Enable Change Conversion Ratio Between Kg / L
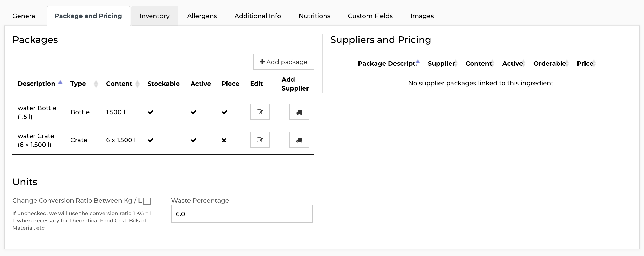Image resolution: width=644 pixels, height=256 pixels. pos(147,201)
